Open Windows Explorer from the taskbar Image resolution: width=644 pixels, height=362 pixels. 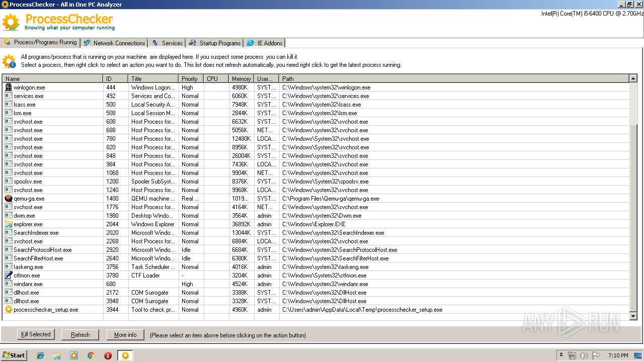[57, 355]
